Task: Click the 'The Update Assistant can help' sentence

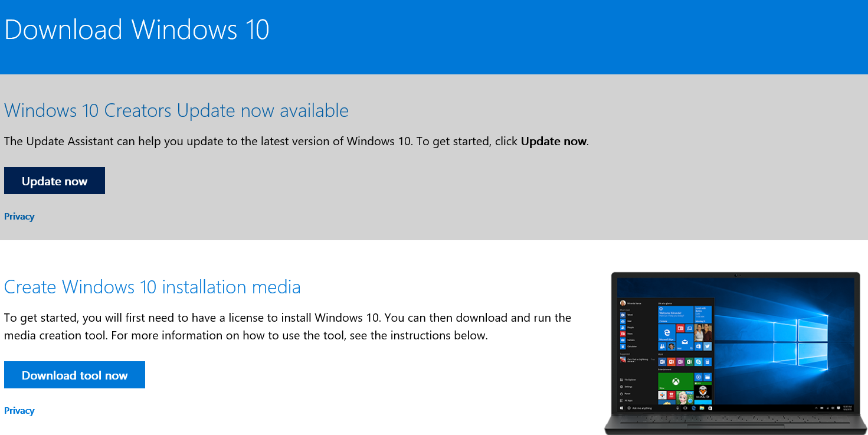Action: (x=297, y=142)
